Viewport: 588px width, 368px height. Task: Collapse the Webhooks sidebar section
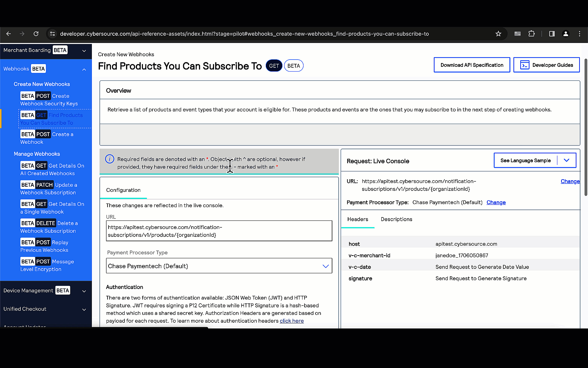tap(84, 70)
